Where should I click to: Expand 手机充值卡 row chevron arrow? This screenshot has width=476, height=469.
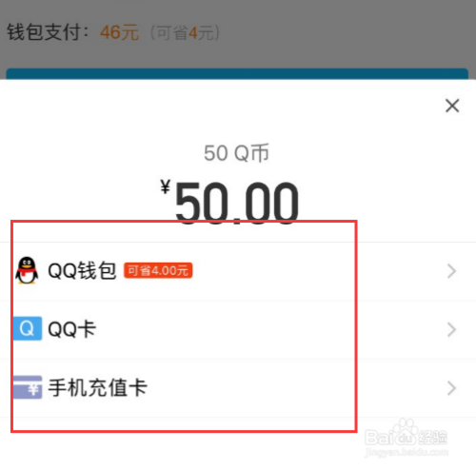pyautogui.click(x=451, y=388)
